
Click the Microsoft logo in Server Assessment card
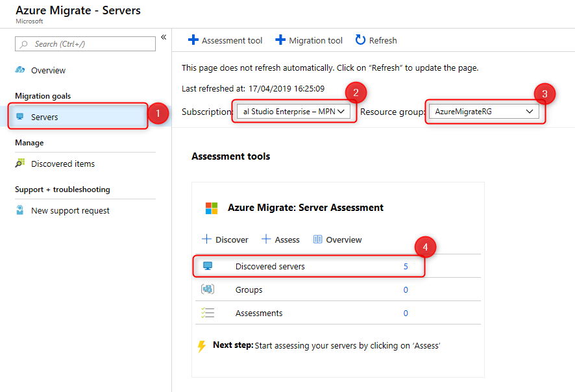[x=212, y=208]
